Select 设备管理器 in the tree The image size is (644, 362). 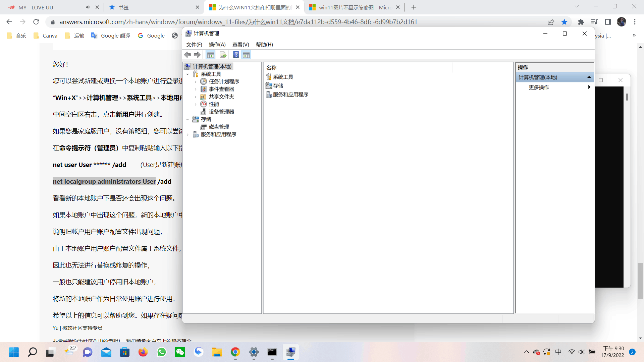tap(221, 112)
